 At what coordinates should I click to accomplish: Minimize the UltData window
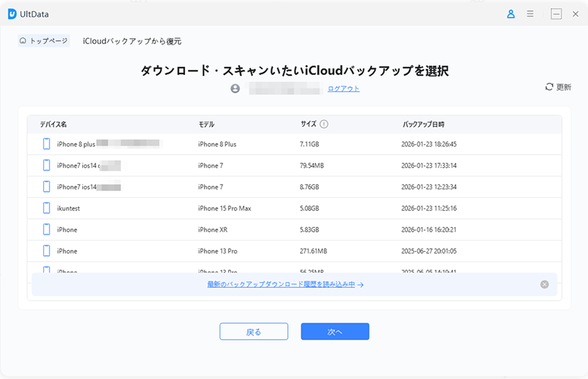[x=556, y=14]
